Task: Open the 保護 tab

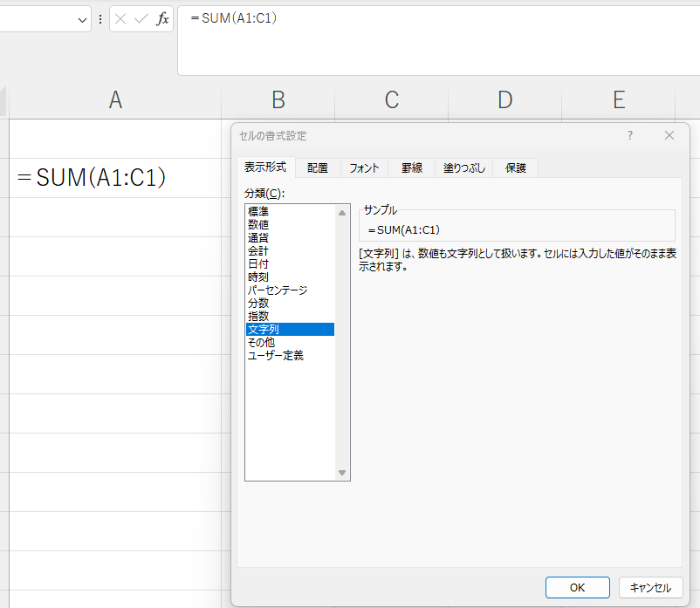Action: tap(516, 168)
